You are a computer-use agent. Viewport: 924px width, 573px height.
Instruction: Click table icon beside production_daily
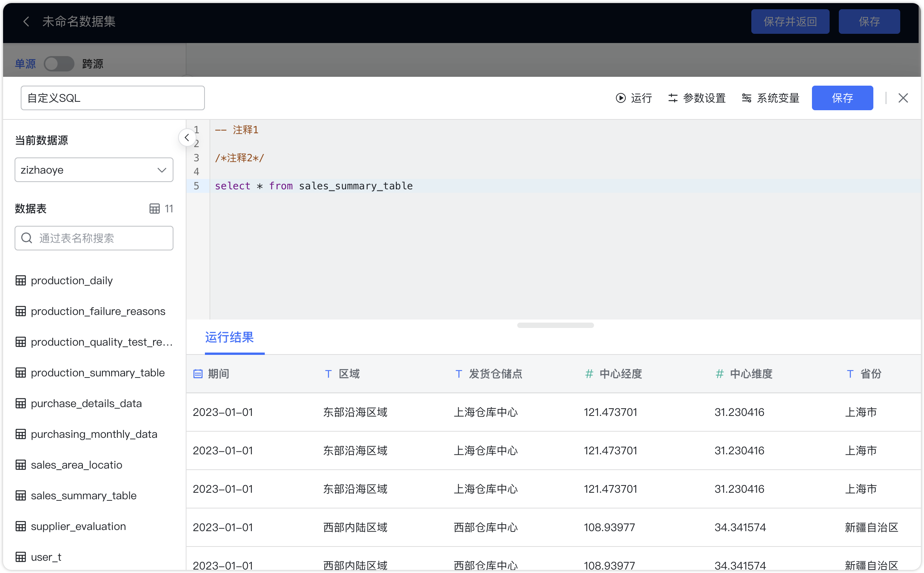(21, 280)
